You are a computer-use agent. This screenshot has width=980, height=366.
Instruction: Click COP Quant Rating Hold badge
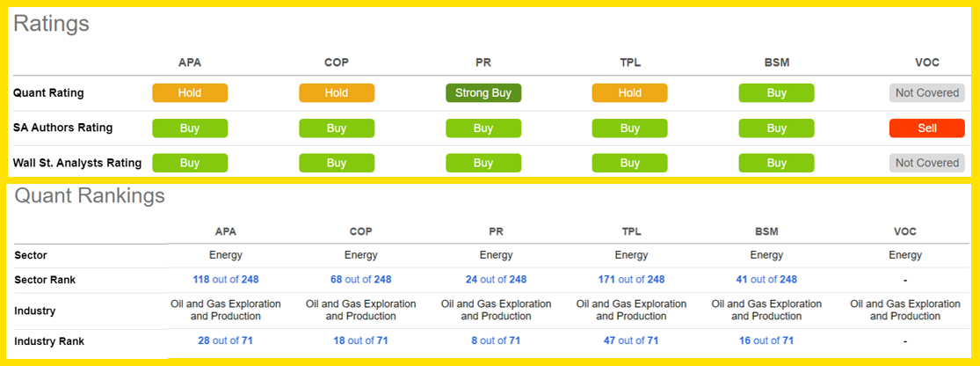pos(337,93)
